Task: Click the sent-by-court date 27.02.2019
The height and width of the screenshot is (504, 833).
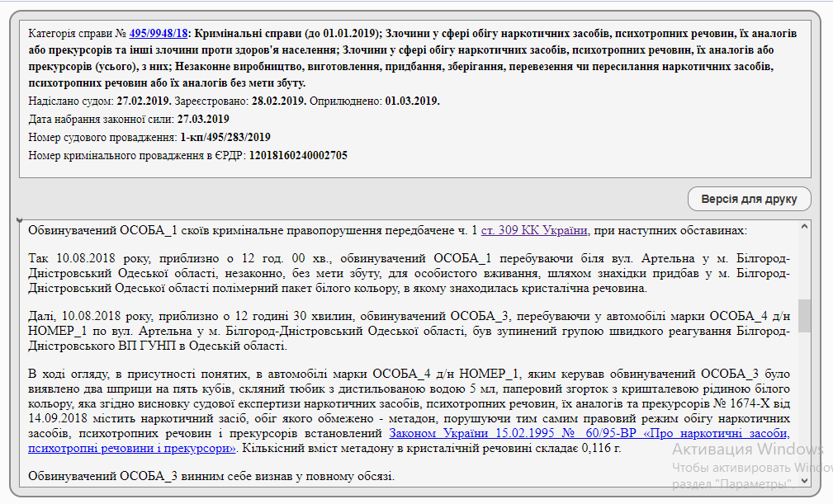Action: (144, 101)
